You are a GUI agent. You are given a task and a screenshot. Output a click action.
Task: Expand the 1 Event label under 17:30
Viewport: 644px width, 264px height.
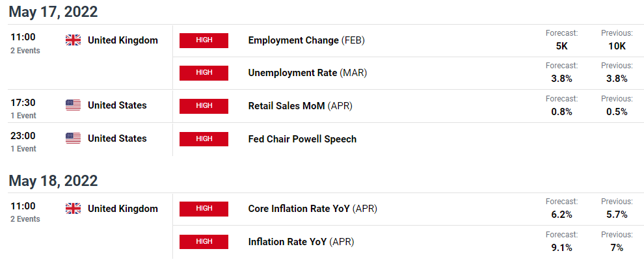[23, 116]
